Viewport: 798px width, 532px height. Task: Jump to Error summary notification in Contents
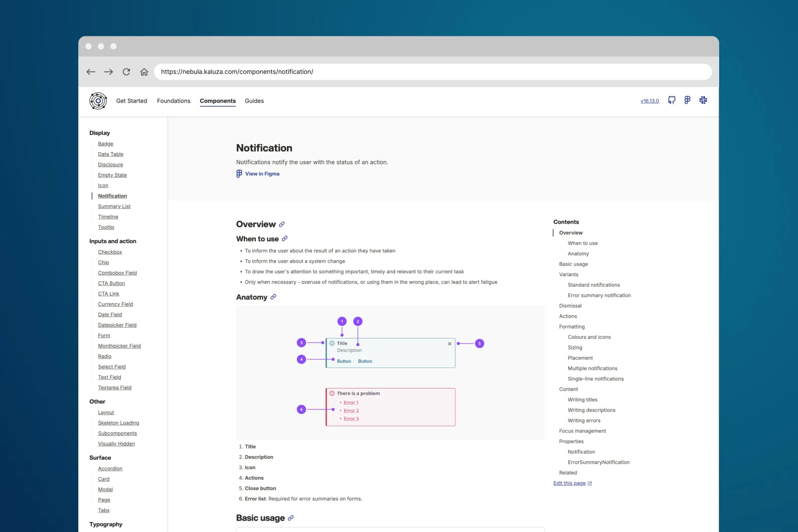[599, 296]
